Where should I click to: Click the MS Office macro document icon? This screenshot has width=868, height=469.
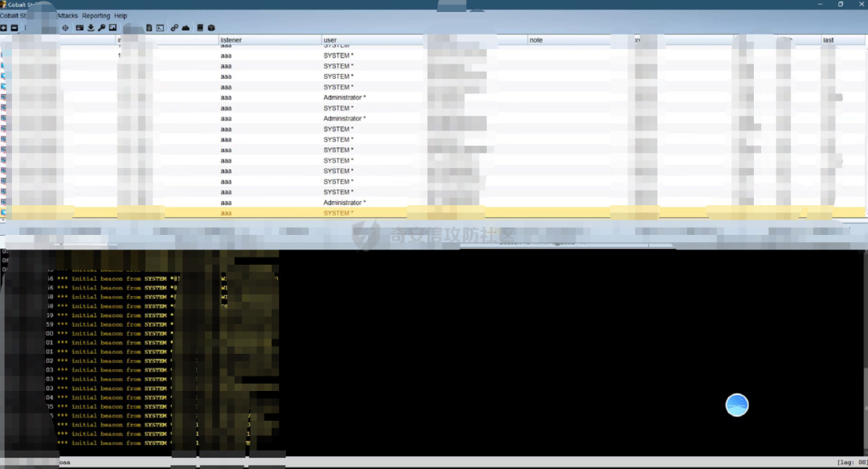tap(149, 27)
